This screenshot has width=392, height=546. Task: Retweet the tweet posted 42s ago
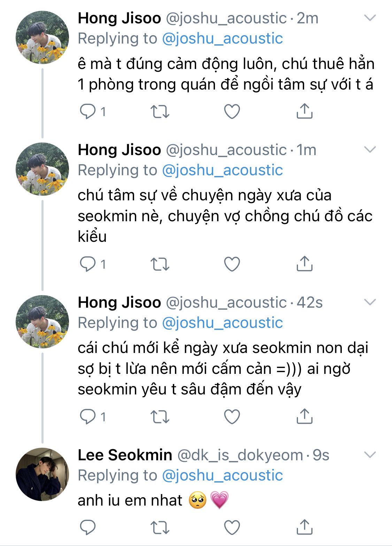[x=160, y=417]
